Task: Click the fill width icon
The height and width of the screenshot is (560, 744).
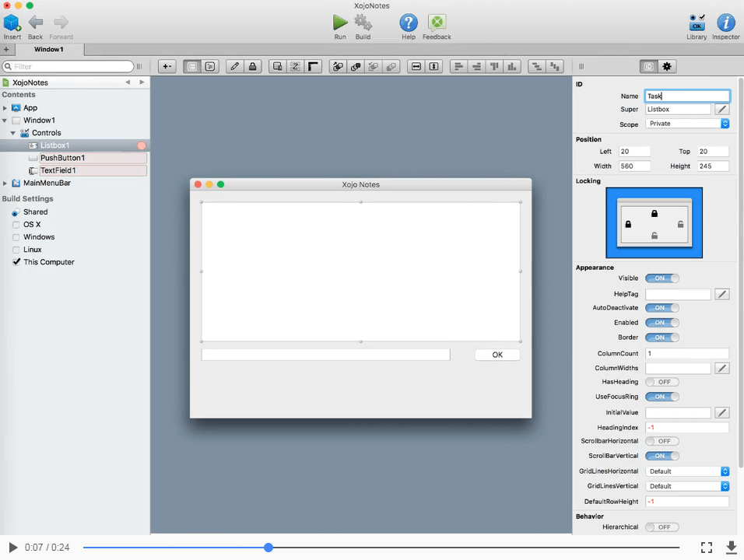Action: 416,66
